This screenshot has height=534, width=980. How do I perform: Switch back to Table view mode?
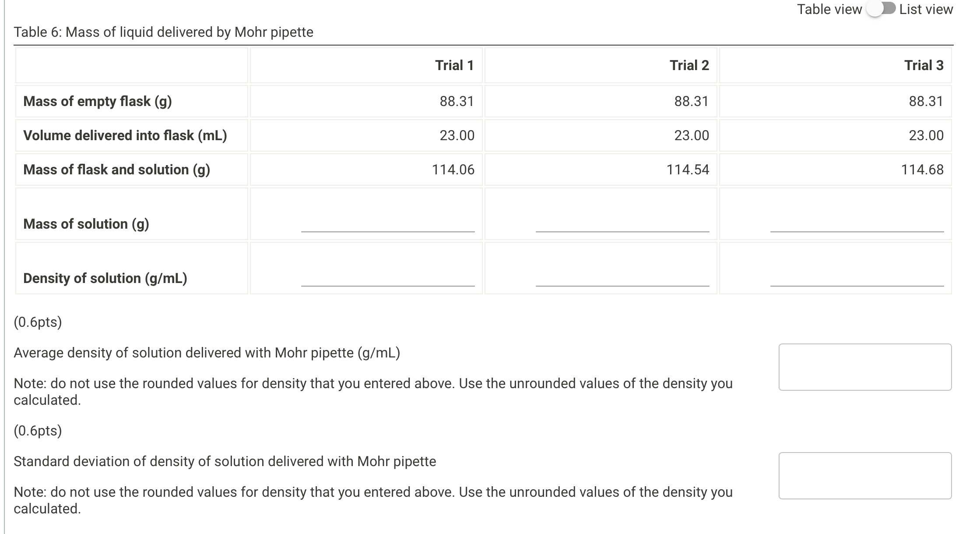click(880, 9)
